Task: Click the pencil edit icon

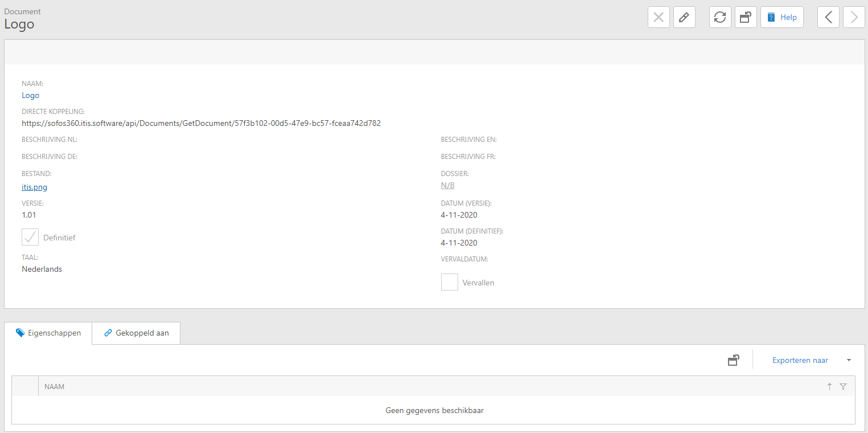Action: (x=684, y=17)
